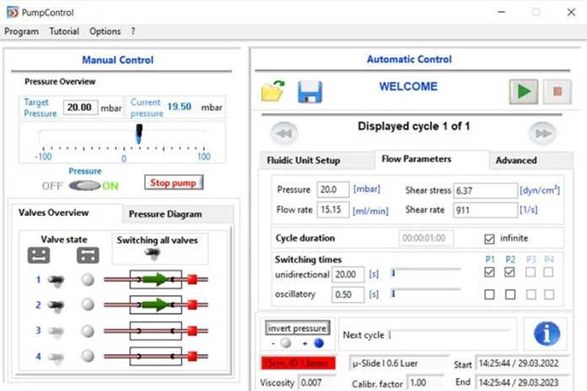Go to previous cycle with rewind arrow
The height and width of the screenshot is (391, 587).
[284, 133]
